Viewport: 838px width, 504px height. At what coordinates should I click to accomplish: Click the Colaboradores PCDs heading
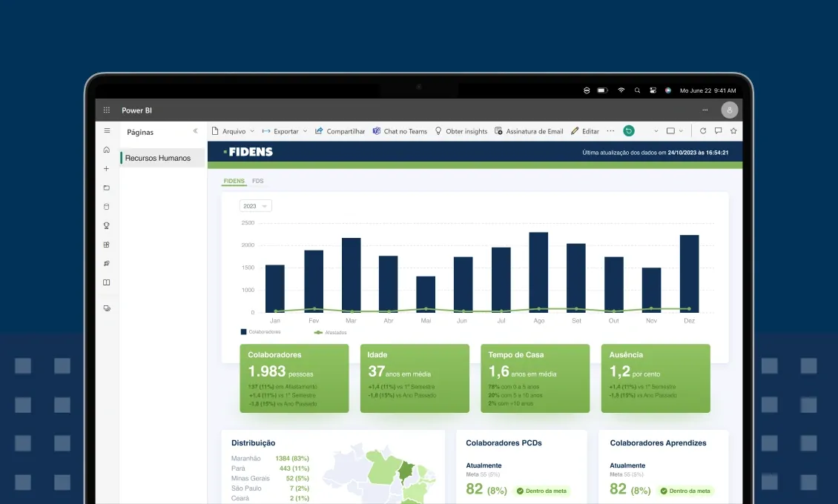[x=504, y=443]
